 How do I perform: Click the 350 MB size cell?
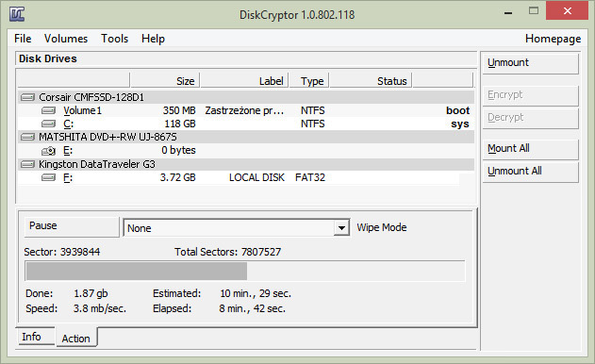(179, 110)
